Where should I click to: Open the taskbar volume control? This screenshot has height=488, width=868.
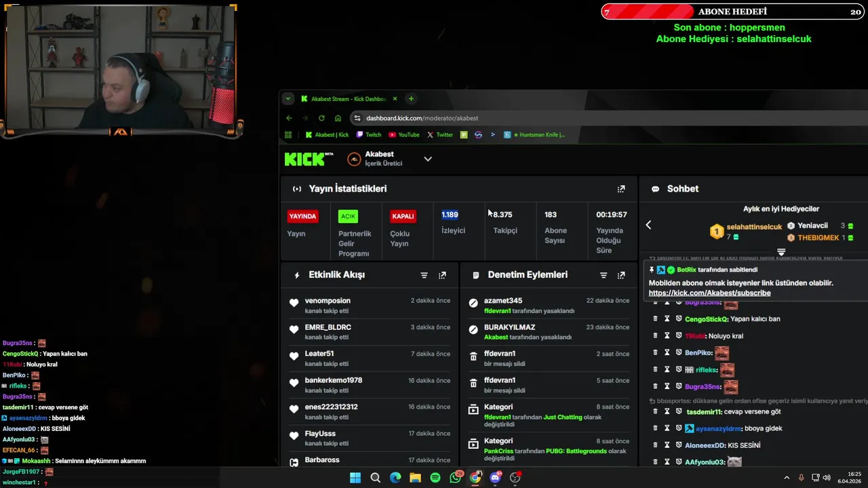tap(826, 478)
